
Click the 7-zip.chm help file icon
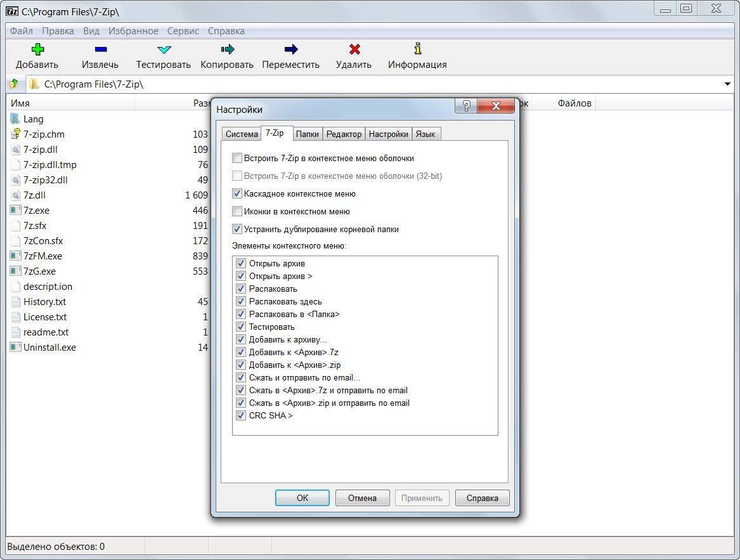pyautogui.click(x=15, y=134)
